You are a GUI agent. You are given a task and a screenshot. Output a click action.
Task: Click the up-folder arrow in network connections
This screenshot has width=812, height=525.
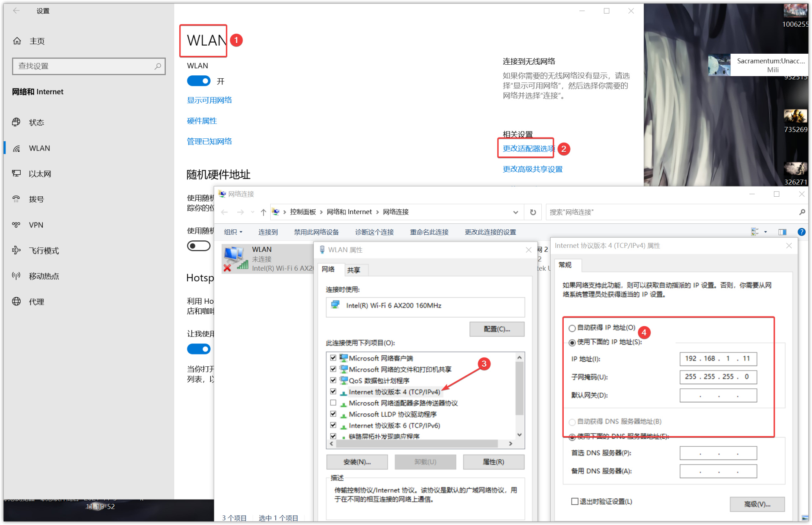263,212
